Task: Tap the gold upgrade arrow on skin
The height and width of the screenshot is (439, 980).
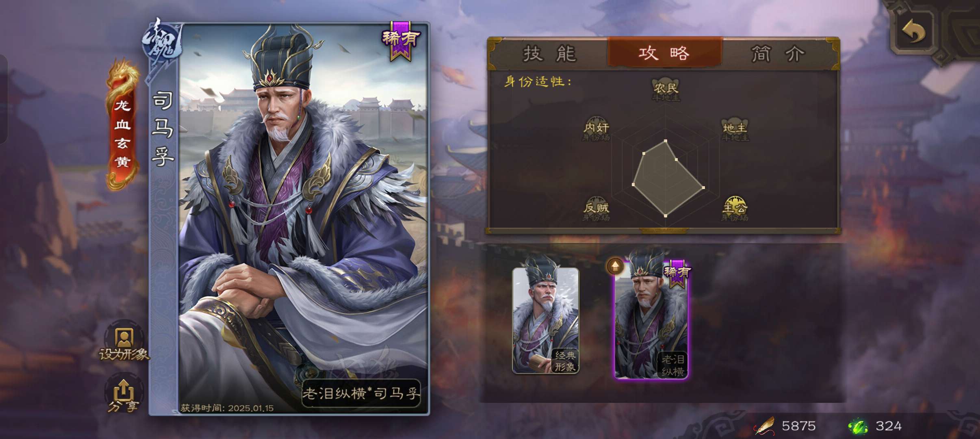Action: tap(615, 266)
